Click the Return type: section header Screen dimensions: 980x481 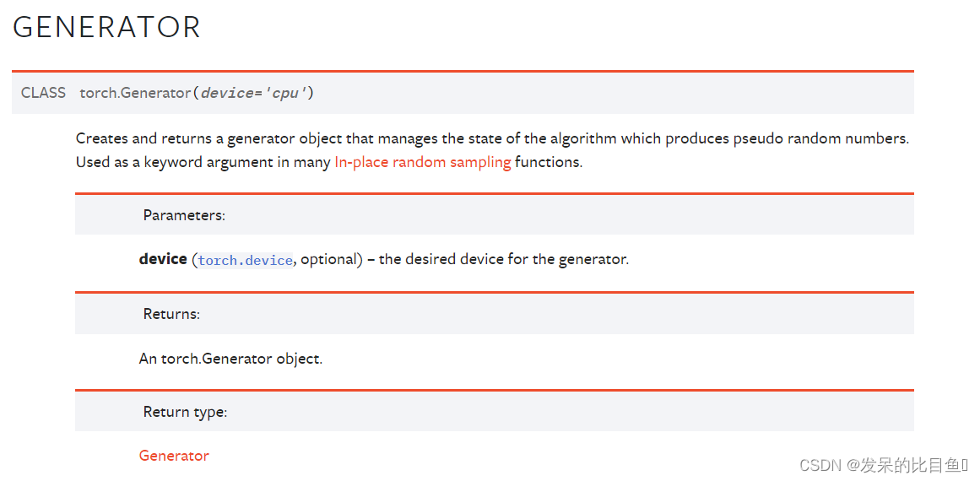click(x=185, y=412)
